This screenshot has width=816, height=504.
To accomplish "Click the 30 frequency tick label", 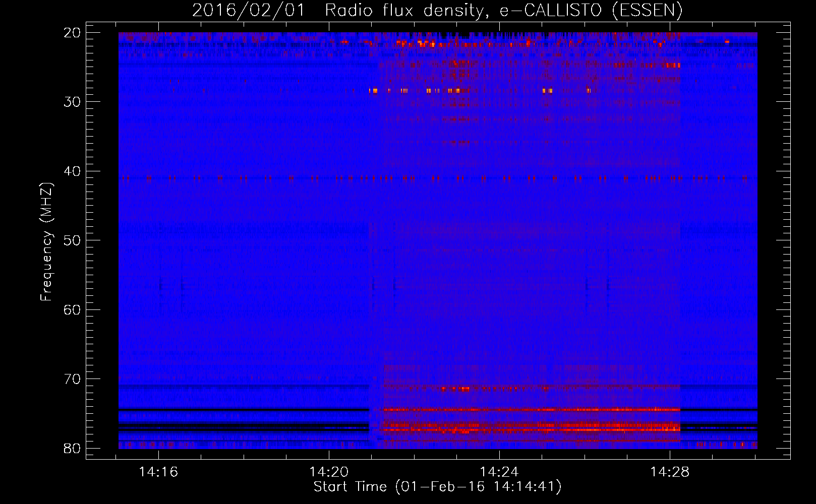I will 72,102.
